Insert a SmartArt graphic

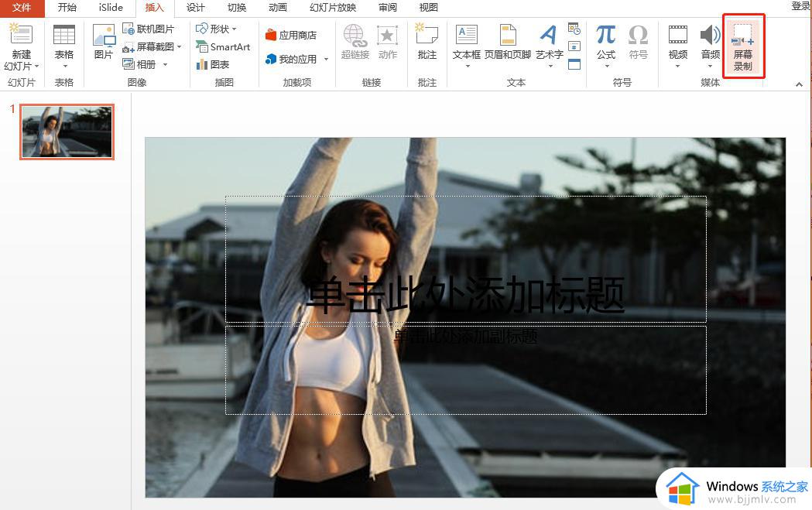223,46
